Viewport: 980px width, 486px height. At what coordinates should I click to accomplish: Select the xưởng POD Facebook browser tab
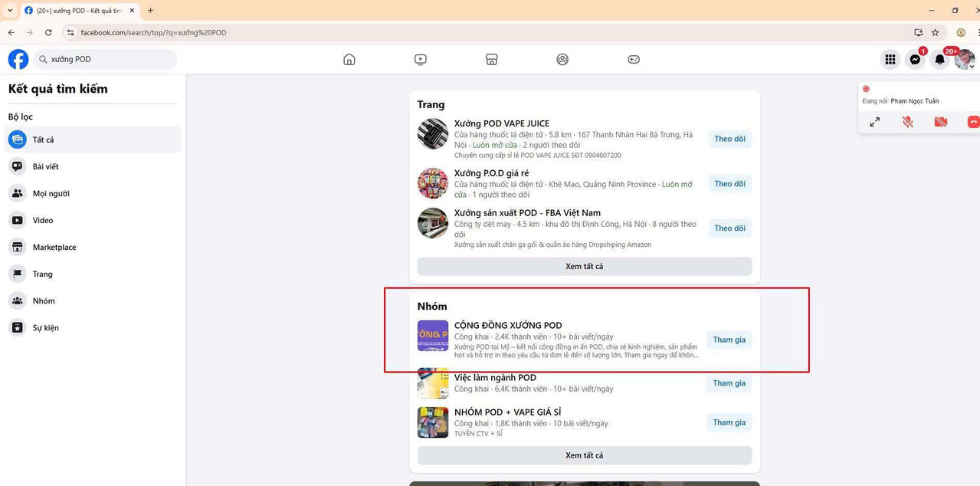click(80, 11)
